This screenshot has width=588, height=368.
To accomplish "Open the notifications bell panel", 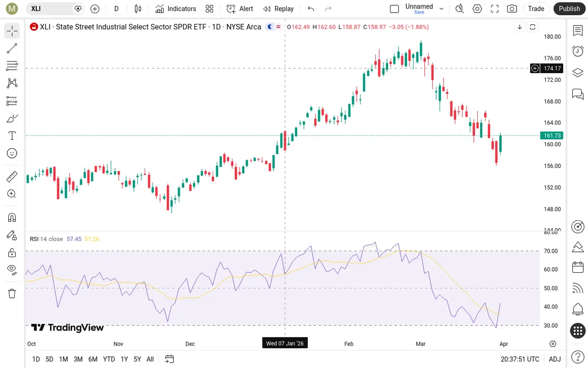I will point(578,310).
